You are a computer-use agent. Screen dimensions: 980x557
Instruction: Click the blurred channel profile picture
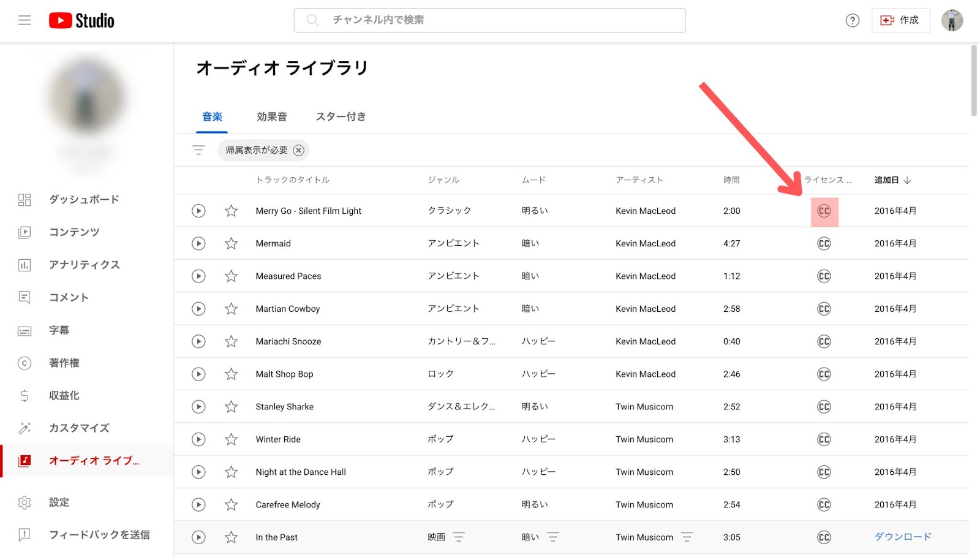87,97
